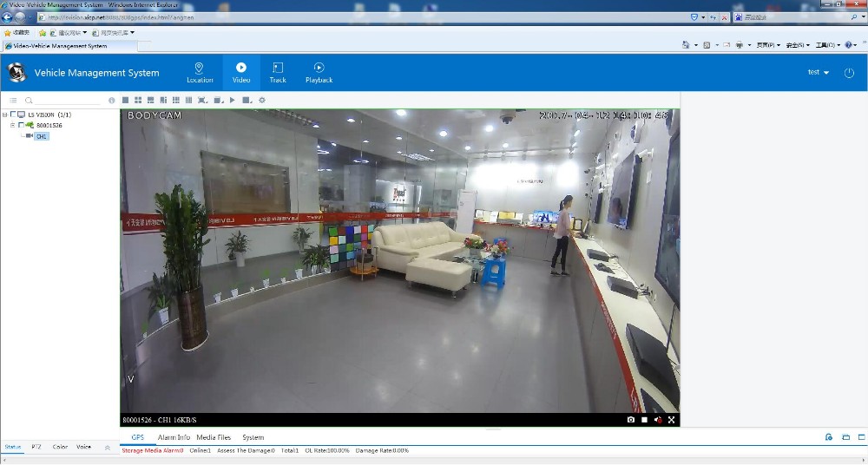
Task: Expand or collapse device 80001526 node
Action: [13, 125]
